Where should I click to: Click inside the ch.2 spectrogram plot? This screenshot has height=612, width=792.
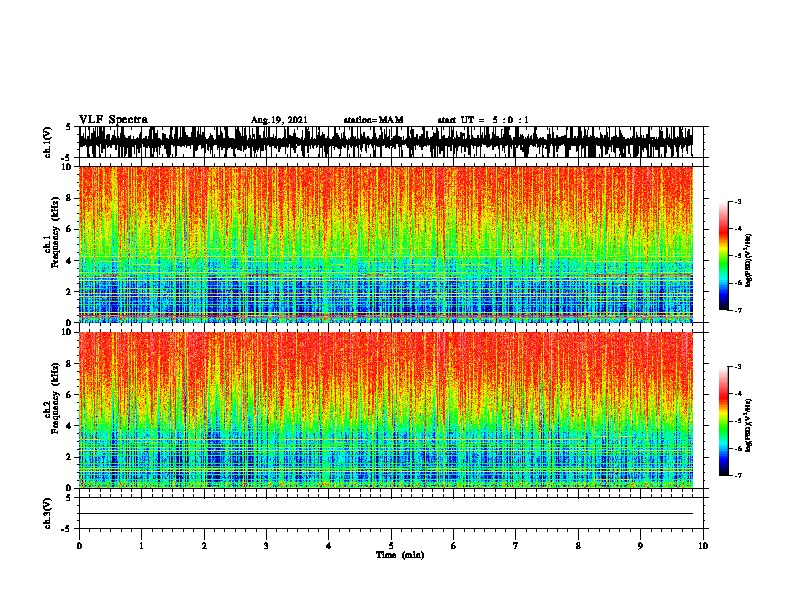pos(386,410)
